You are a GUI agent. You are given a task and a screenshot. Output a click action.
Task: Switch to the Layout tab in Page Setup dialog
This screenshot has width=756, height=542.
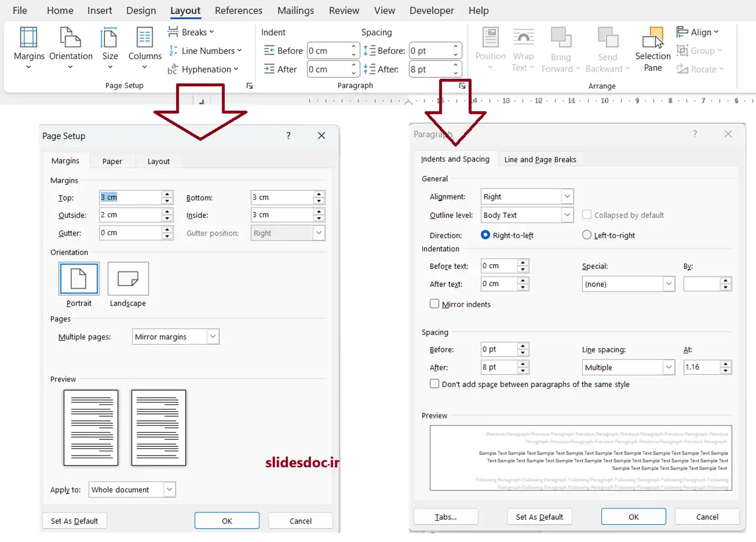(159, 161)
